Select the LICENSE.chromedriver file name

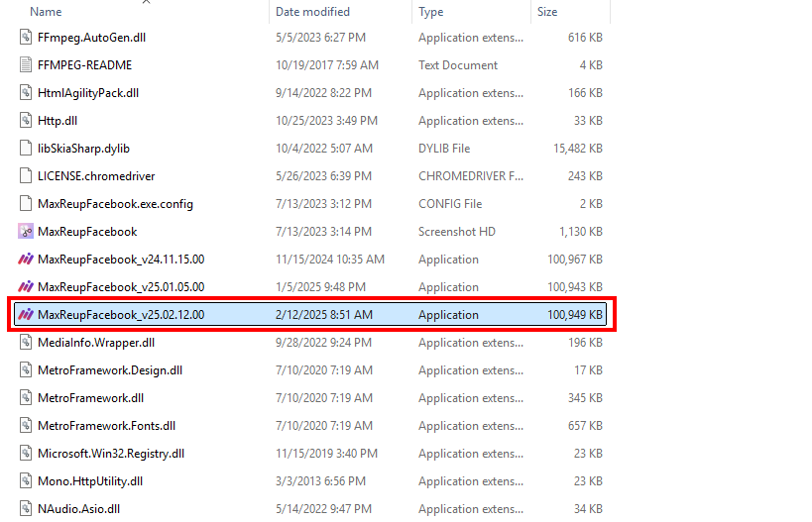click(96, 176)
